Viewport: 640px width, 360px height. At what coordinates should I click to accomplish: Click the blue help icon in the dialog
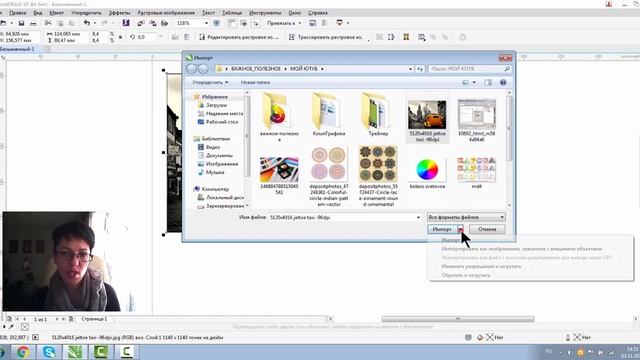(x=503, y=82)
